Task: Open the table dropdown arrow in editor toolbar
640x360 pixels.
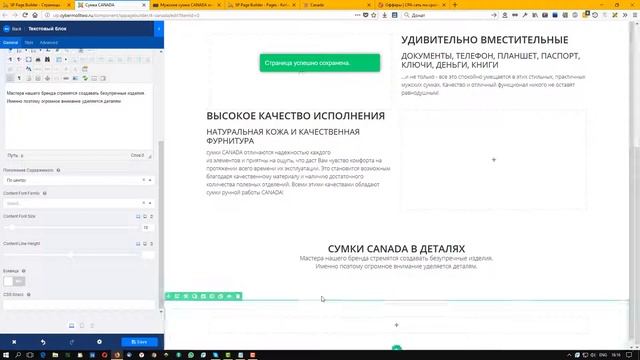Action: click(66, 60)
